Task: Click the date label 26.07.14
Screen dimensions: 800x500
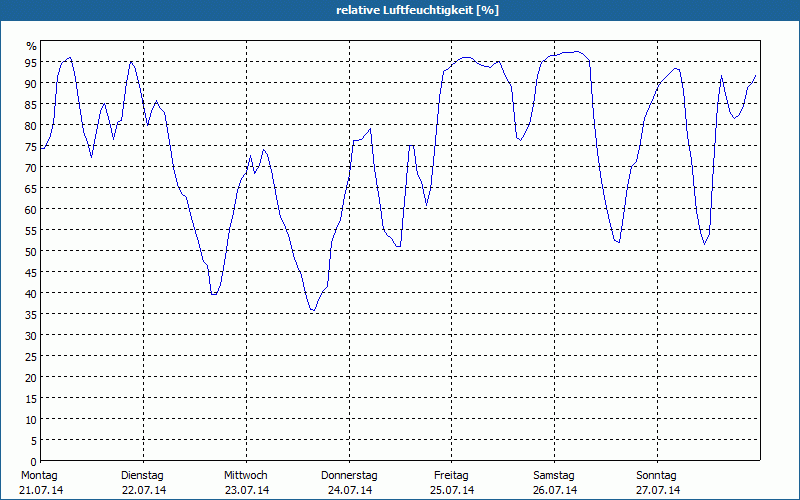Action: 555,491
